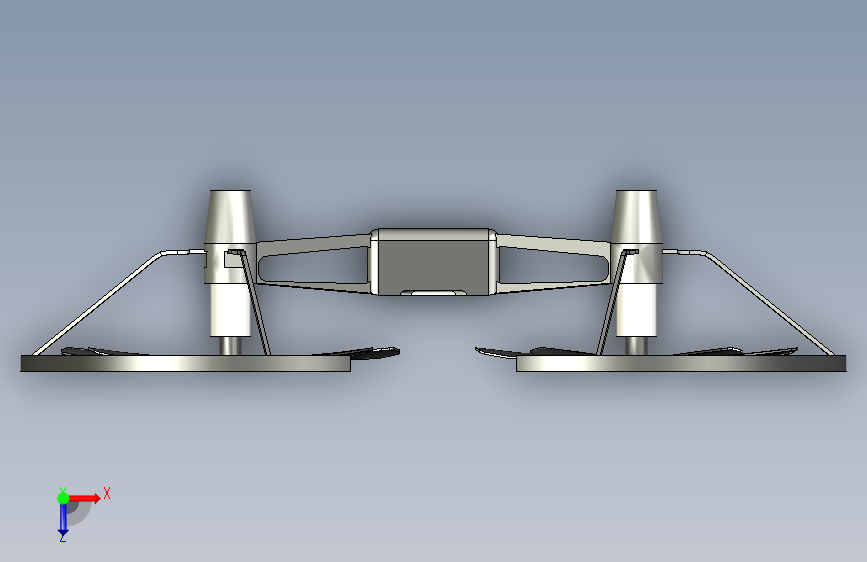Select the central drone body block
This screenshot has height=562, width=867.
433,261
